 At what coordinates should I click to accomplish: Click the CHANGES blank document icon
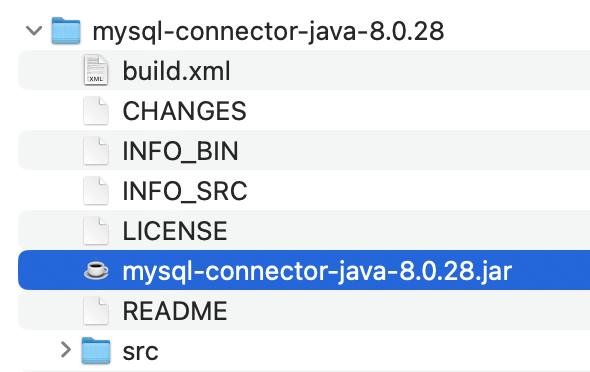pos(96,111)
